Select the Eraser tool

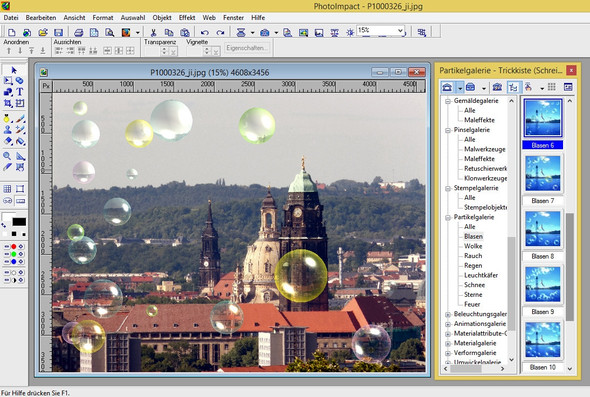coord(8,141)
